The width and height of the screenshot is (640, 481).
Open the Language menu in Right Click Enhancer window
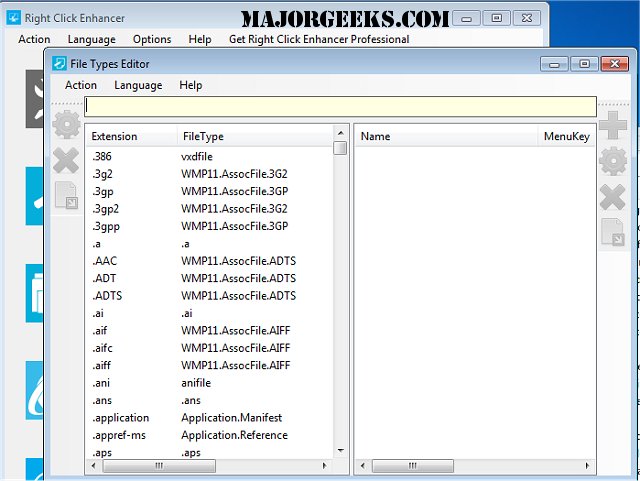point(91,39)
